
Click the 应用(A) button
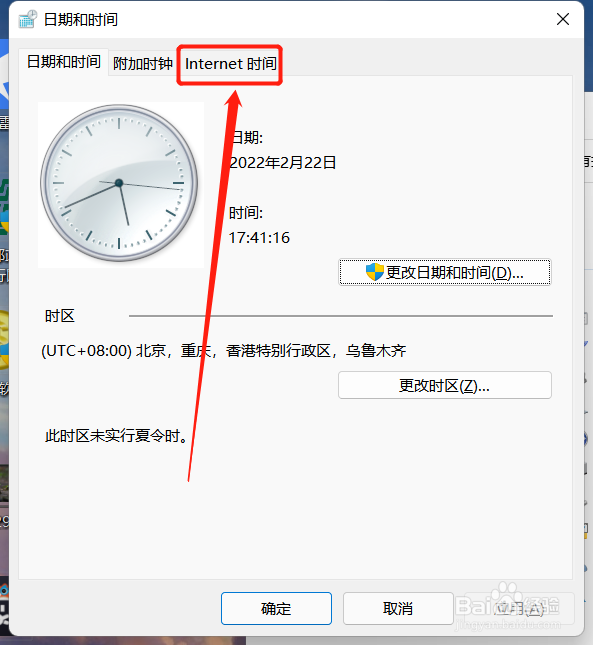(x=519, y=608)
